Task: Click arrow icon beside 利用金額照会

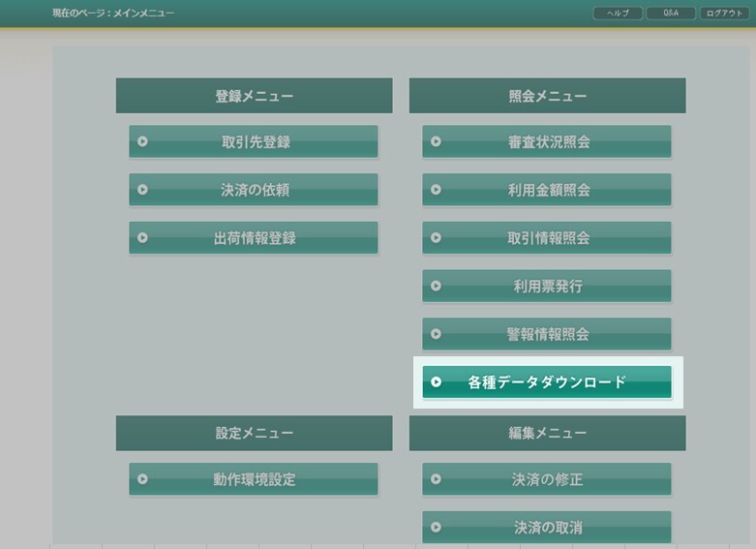Action: pos(436,190)
